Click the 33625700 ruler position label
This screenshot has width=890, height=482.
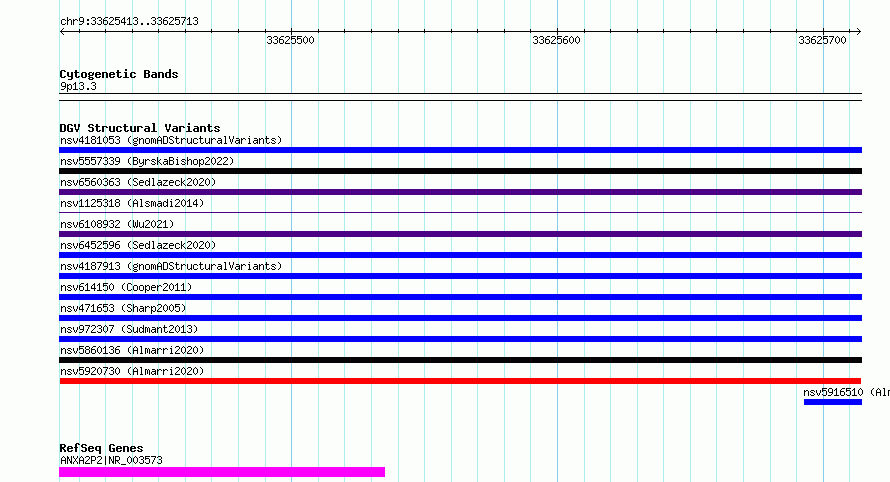[822, 40]
